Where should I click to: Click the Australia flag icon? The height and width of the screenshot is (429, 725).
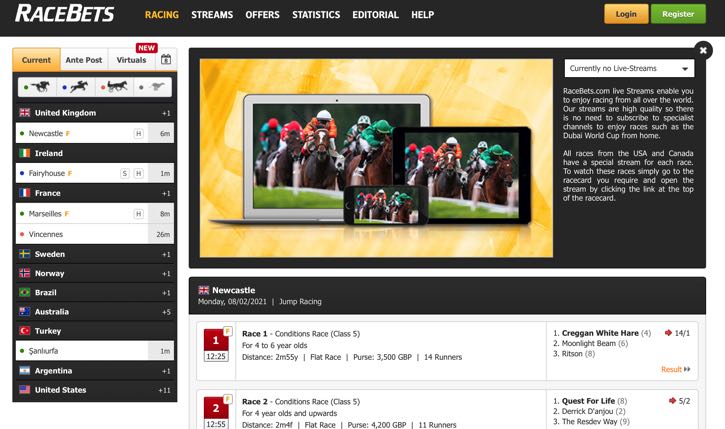(x=25, y=312)
